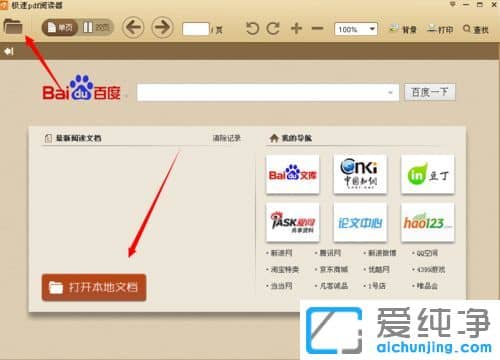
Task: Open the hao123 navigation thumbnail
Action: pos(428,222)
